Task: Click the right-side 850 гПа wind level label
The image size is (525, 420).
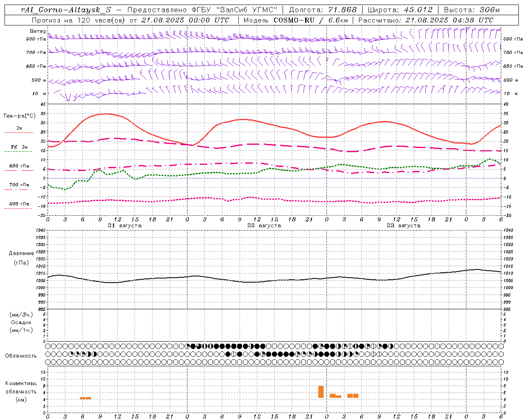Action: 513,66
